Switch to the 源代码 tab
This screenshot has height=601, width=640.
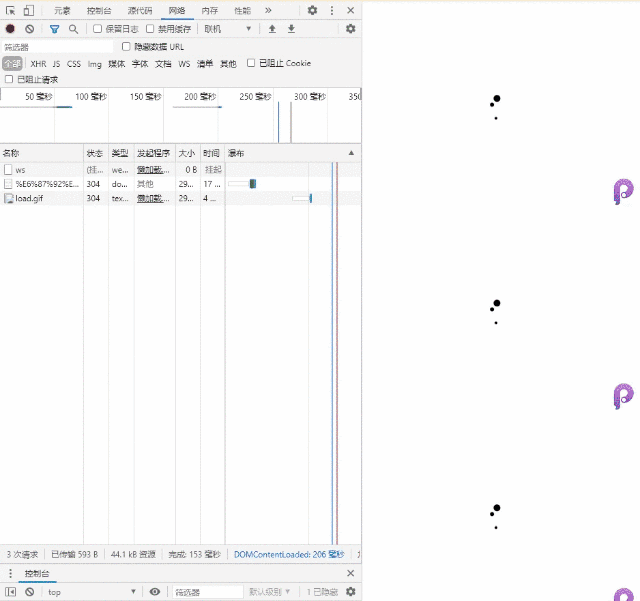coord(140,11)
